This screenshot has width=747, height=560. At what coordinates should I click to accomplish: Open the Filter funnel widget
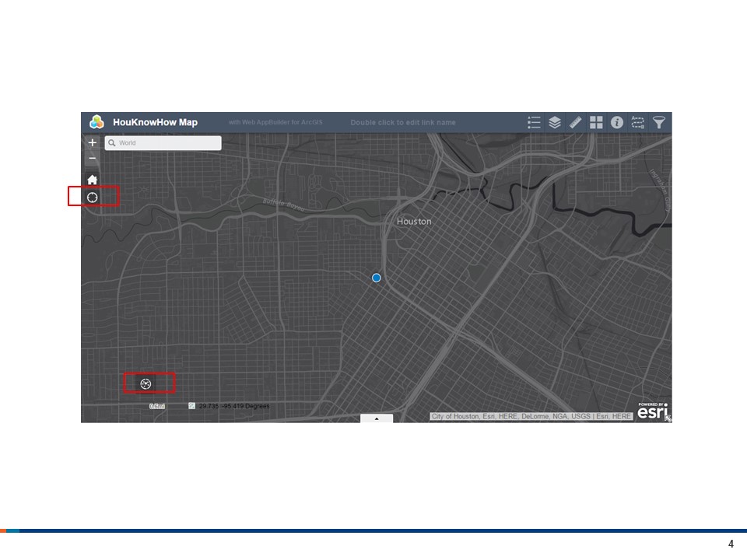pos(659,122)
